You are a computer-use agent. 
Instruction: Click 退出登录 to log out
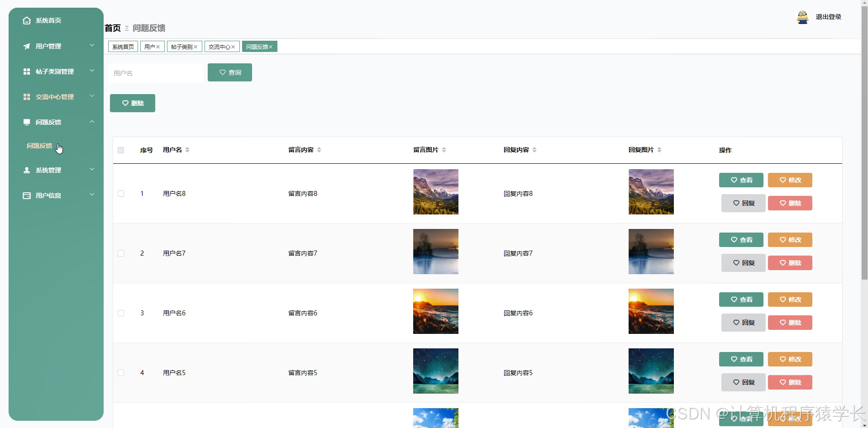point(828,17)
